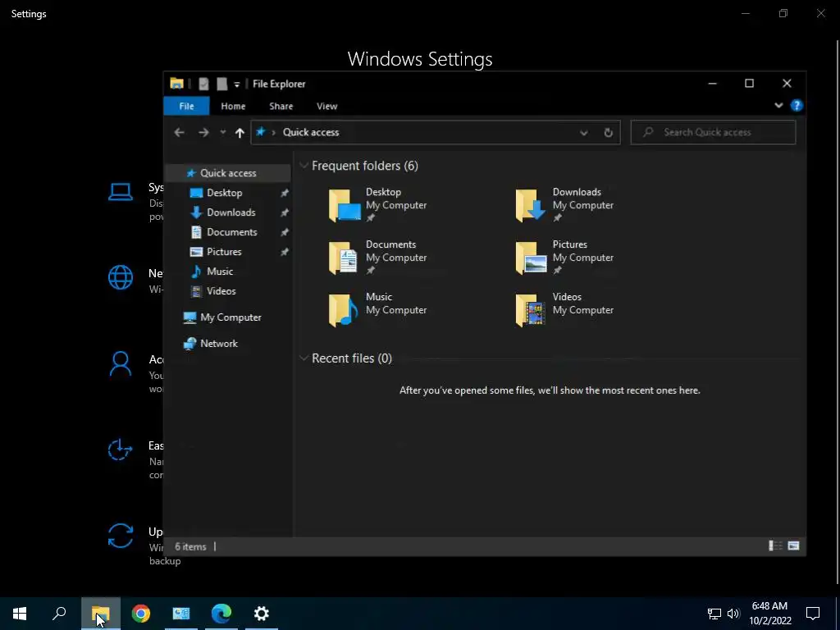The image size is (840, 630).
Task: Open the View ribbon tab
Action: pos(326,106)
